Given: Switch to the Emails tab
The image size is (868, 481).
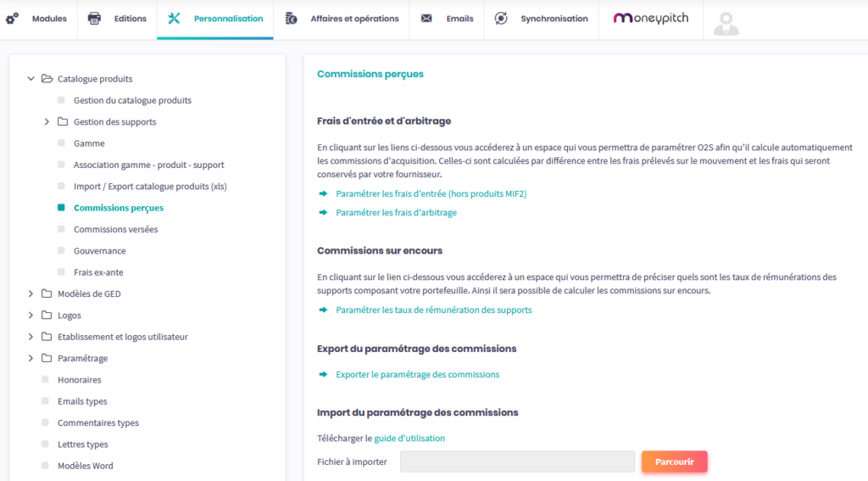Looking at the screenshot, I should coord(459,19).
